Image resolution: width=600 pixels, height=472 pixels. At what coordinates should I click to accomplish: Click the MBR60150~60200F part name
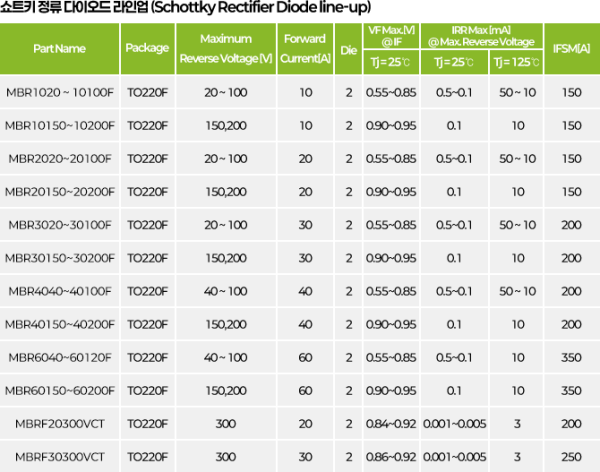click(60, 390)
